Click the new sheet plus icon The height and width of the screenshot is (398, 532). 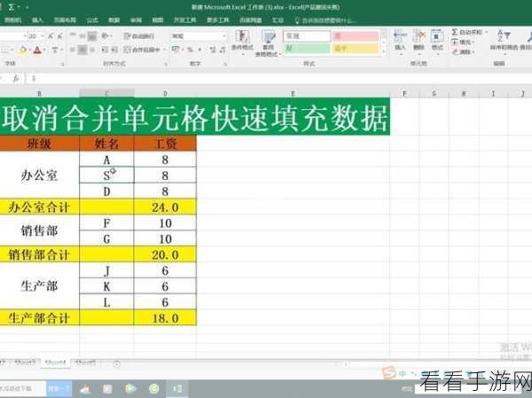tap(117, 363)
